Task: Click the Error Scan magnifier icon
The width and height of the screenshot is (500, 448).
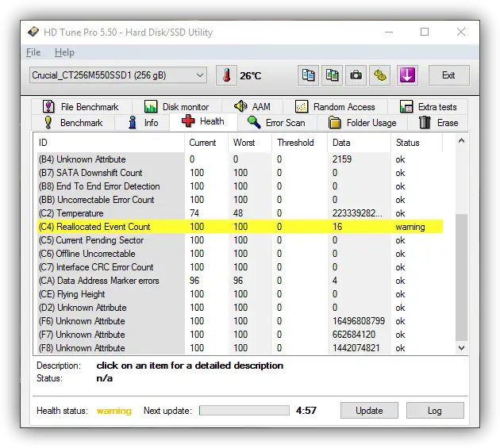Action: coord(254,122)
